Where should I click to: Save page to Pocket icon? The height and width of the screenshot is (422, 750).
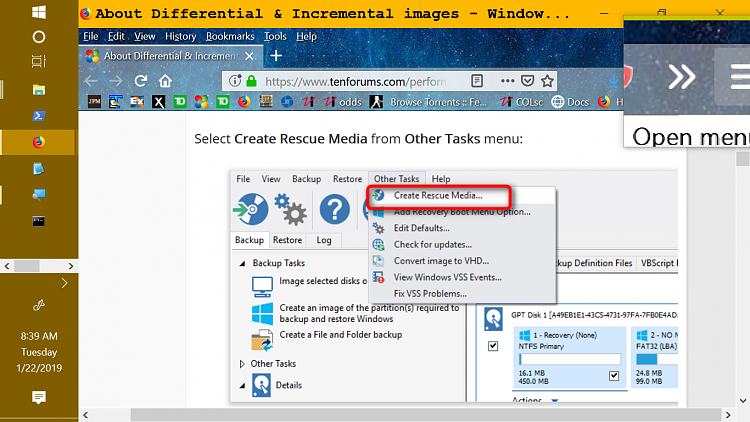[x=528, y=81]
